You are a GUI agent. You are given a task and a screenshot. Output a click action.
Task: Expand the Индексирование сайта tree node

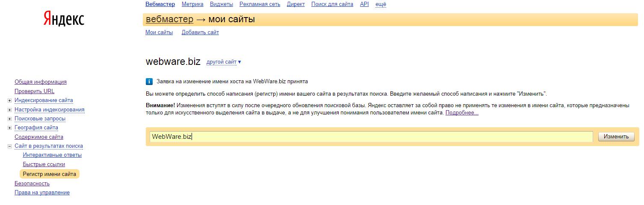(10, 100)
